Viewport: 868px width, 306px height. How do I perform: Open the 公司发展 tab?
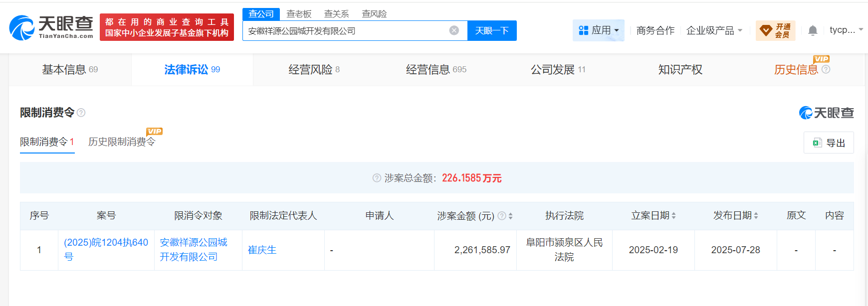tap(558, 69)
